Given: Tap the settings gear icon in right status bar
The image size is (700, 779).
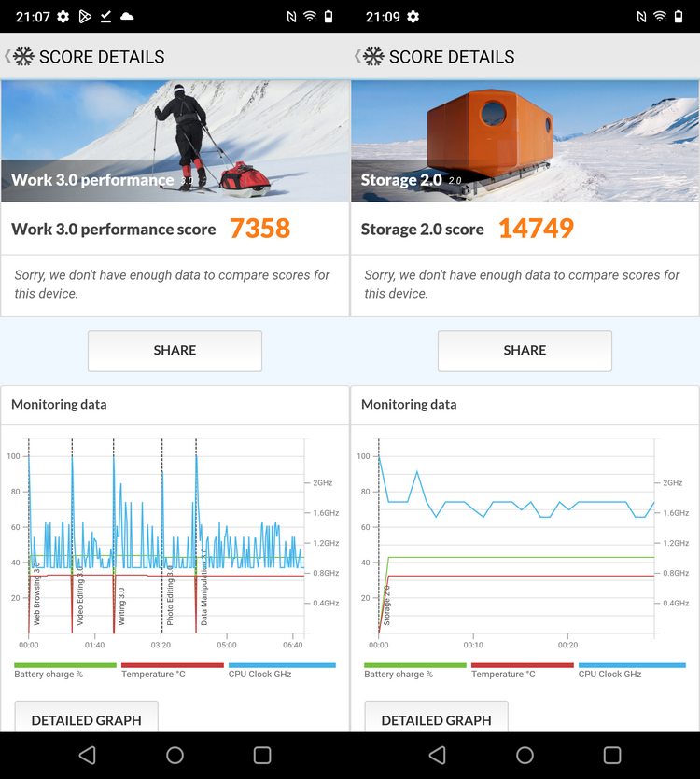Looking at the screenshot, I should click(x=413, y=17).
